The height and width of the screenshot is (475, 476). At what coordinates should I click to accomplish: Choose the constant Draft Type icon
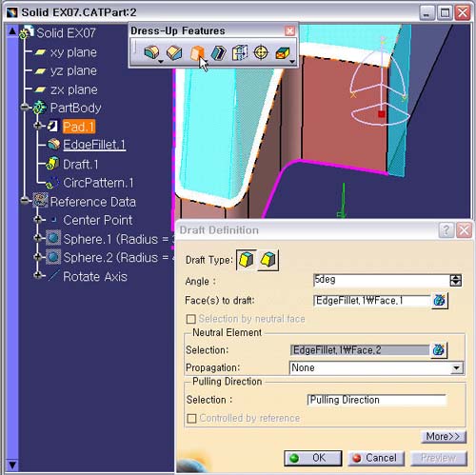tap(247, 260)
